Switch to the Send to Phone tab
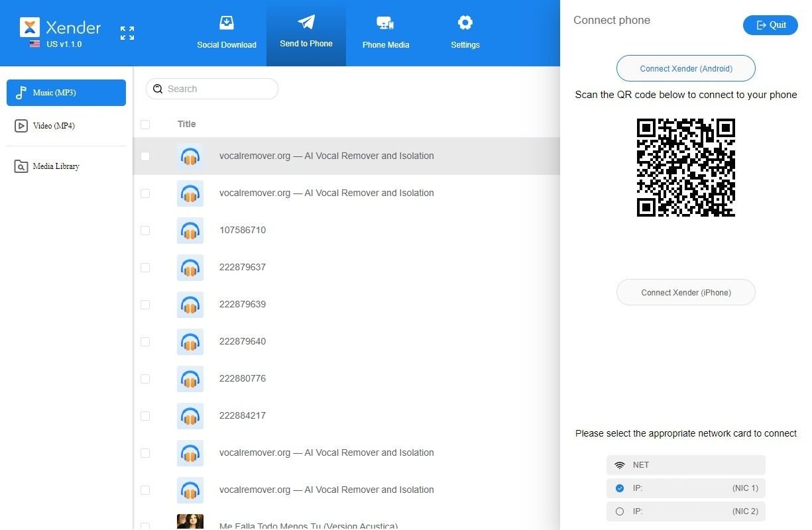Image resolution: width=812 pixels, height=530 pixels. (x=306, y=33)
